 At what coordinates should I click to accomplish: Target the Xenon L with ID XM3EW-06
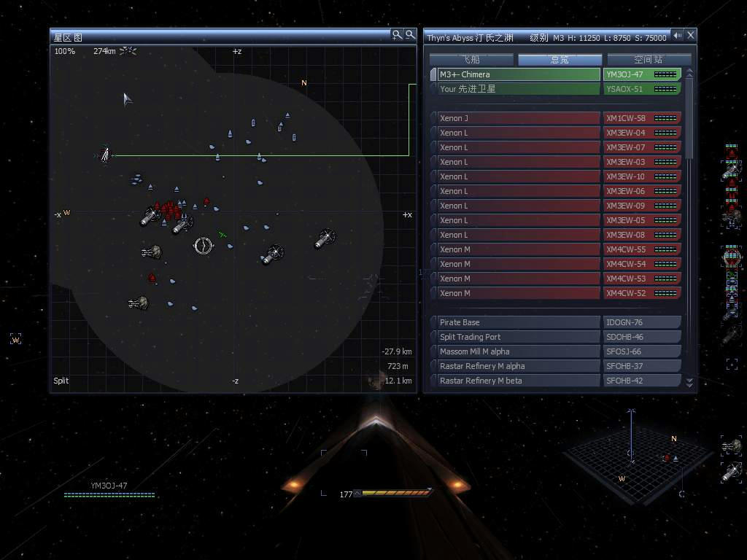click(x=555, y=191)
